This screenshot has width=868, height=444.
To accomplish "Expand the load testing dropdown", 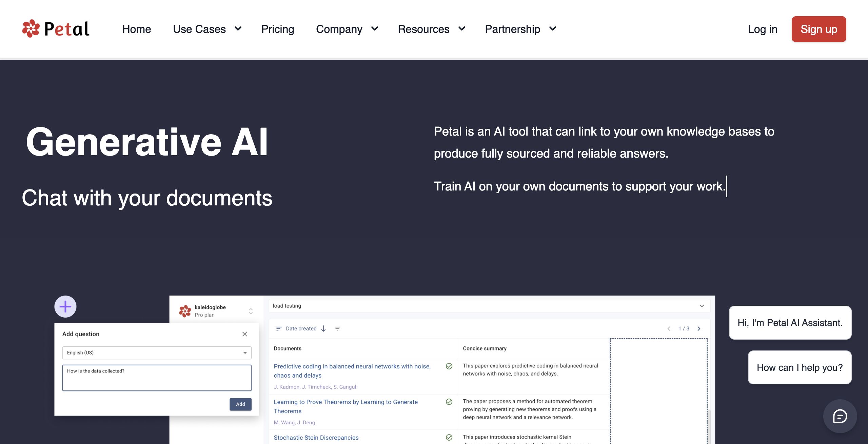I will coord(702,306).
